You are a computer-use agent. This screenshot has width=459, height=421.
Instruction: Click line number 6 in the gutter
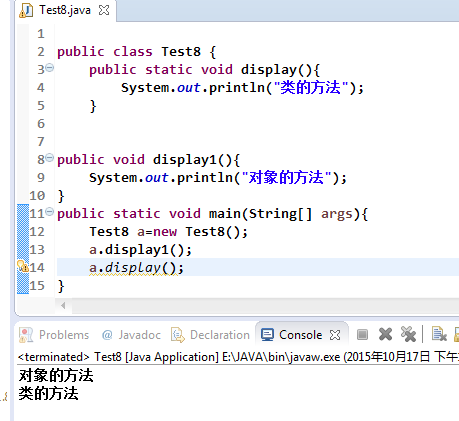[41, 124]
